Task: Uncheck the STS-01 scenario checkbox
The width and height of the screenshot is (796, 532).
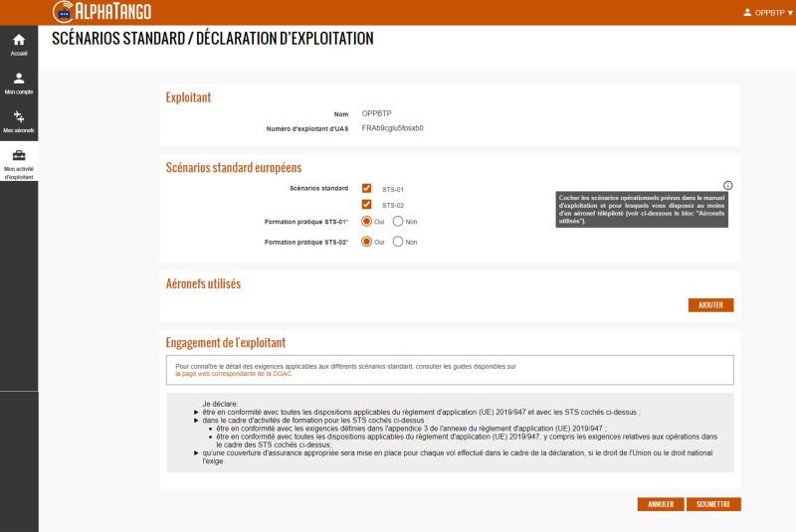Action: tap(367, 188)
